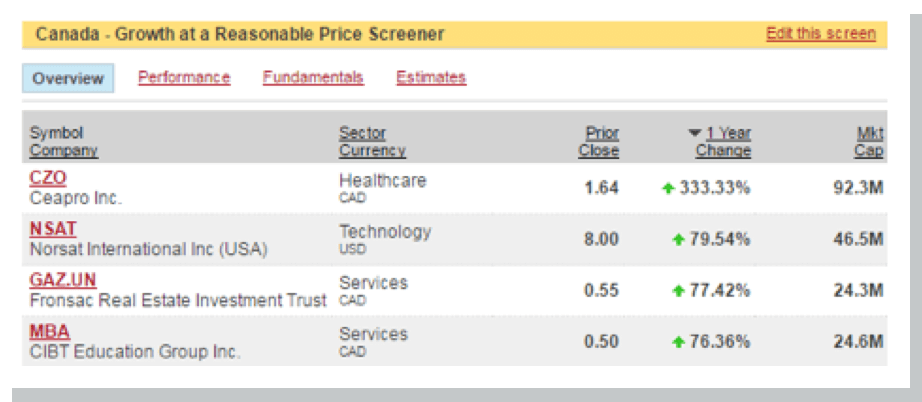Switch to the Performance tab
This screenshot has height=402, width=922.
pos(184,78)
